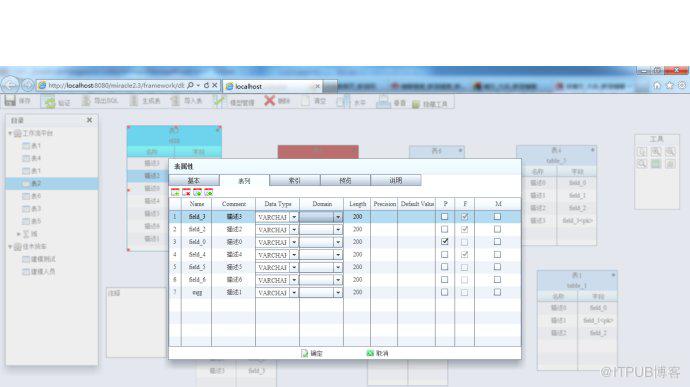Check the M checkbox for field_0
The height and width of the screenshot is (387, 690).
pyautogui.click(x=497, y=242)
